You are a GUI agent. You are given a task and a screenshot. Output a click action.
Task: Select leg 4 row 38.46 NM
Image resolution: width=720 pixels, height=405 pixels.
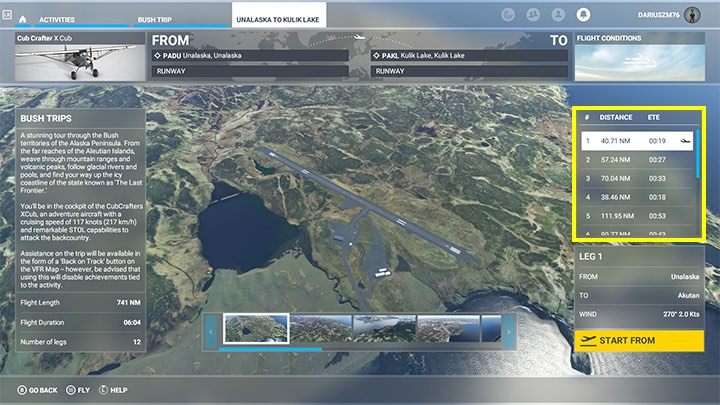coord(637,197)
